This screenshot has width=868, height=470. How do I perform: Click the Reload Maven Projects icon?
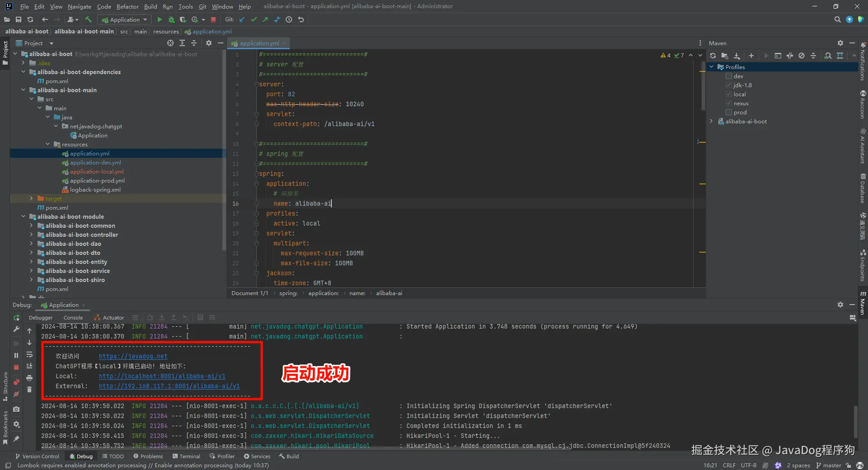click(x=713, y=56)
